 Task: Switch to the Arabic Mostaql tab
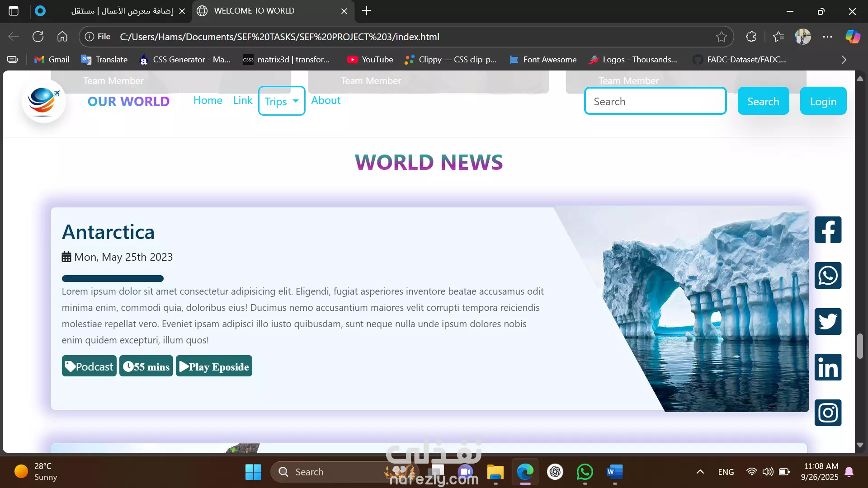coord(122,11)
